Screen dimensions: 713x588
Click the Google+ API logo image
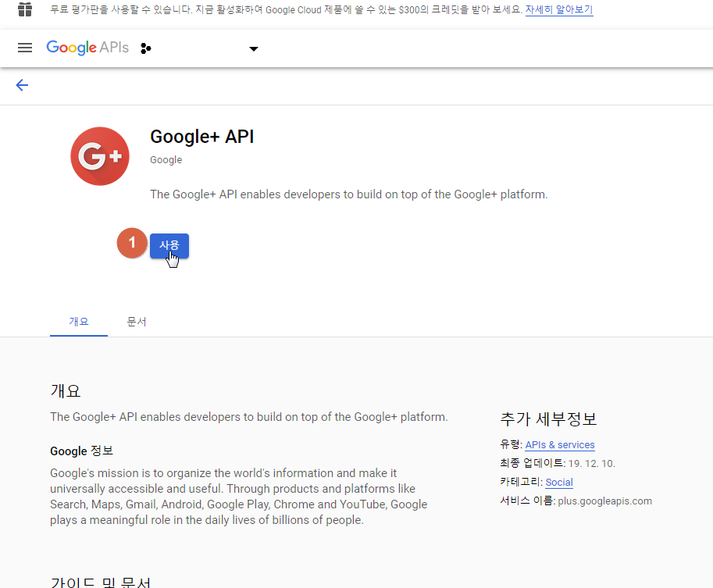pyautogui.click(x=100, y=156)
